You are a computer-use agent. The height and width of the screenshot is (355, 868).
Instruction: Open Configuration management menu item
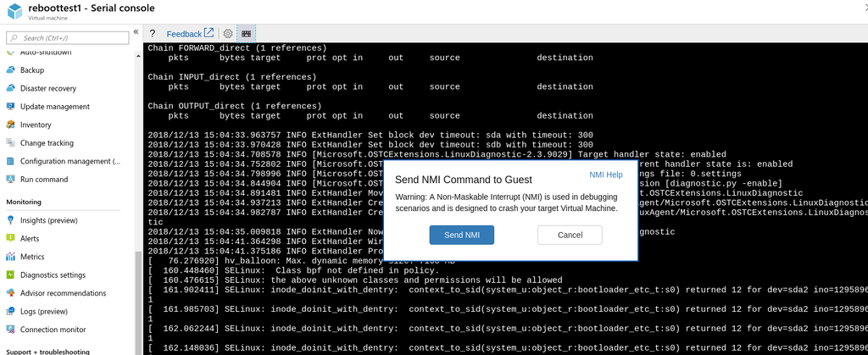pyautogui.click(x=70, y=162)
